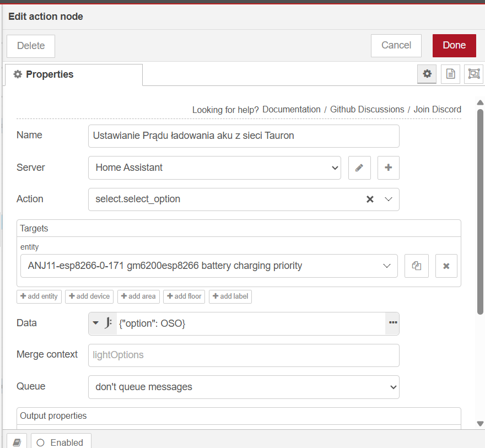
Task: Copy the target entity with copy icon
Action: click(x=416, y=266)
